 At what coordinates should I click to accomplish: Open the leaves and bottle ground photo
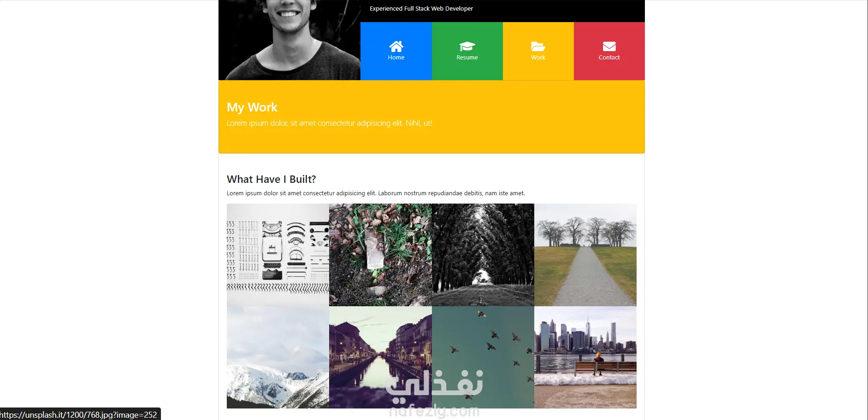click(x=380, y=255)
